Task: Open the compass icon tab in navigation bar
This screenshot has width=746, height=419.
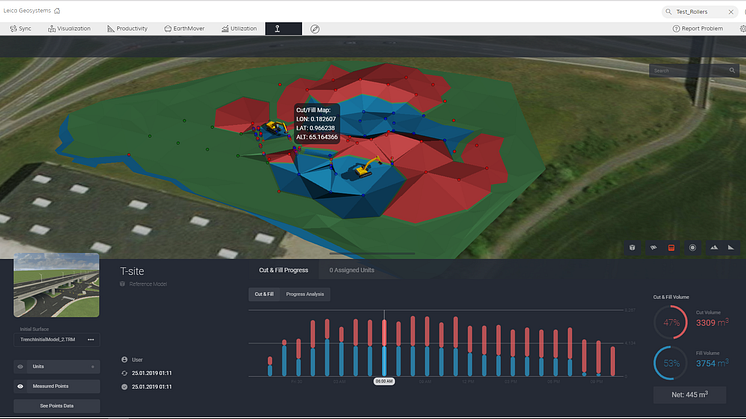Action: coord(315,29)
